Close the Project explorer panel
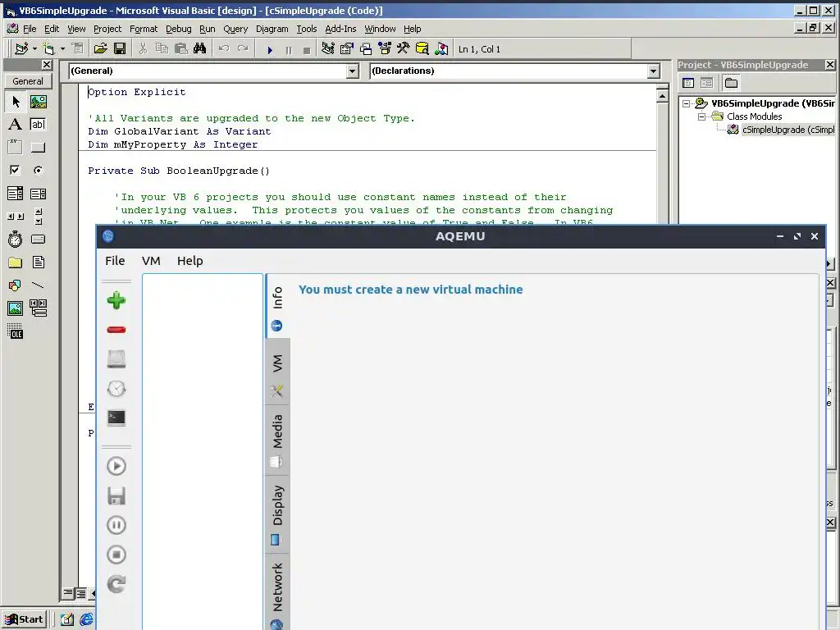 (x=830, y=65)
